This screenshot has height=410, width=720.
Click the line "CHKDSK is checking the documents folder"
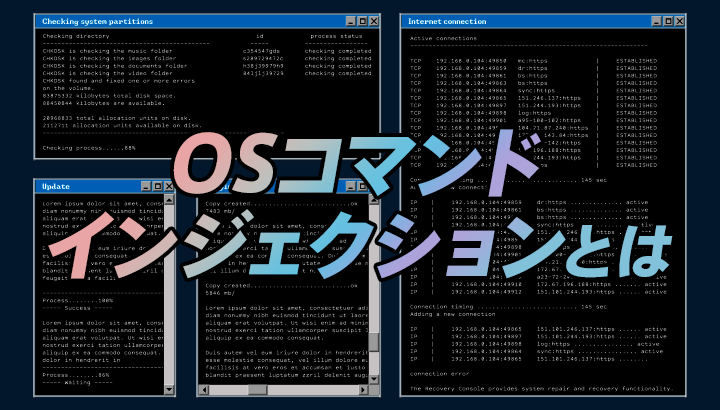pos(115,66)
